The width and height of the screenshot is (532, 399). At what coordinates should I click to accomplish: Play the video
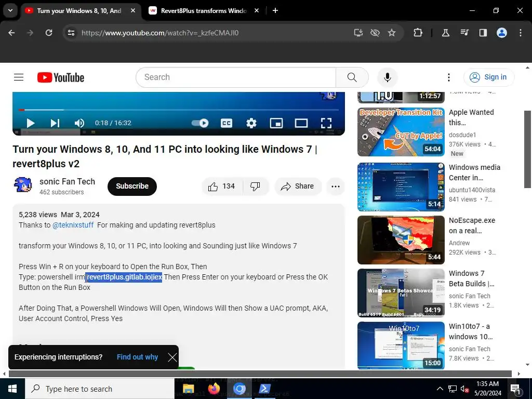(31, 123)
